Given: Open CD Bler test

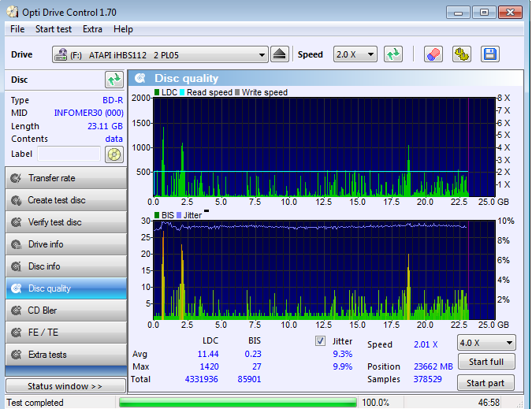Looking at the screenshot, I should pos(66,310).
